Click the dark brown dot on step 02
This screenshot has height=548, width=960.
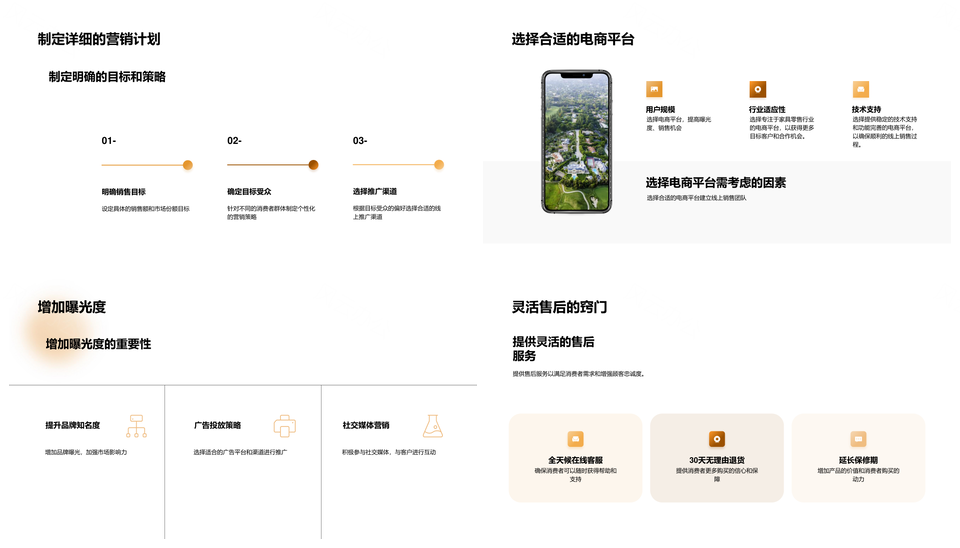coord(313,165)
